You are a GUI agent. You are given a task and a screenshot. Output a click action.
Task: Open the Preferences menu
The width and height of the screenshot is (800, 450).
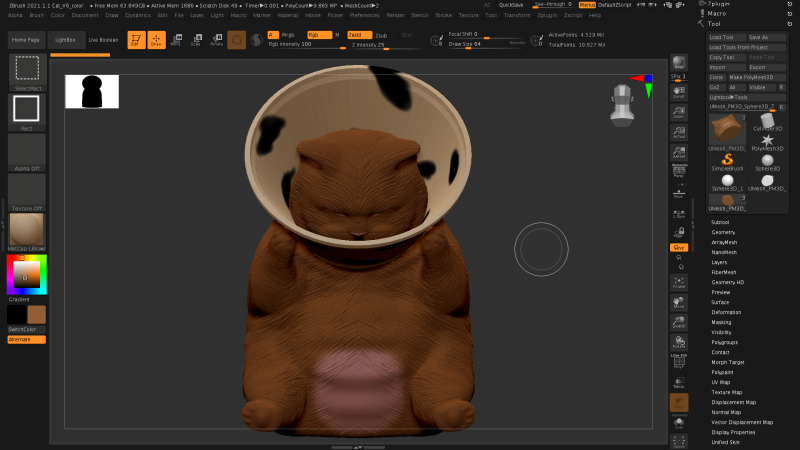click(364, 15)
